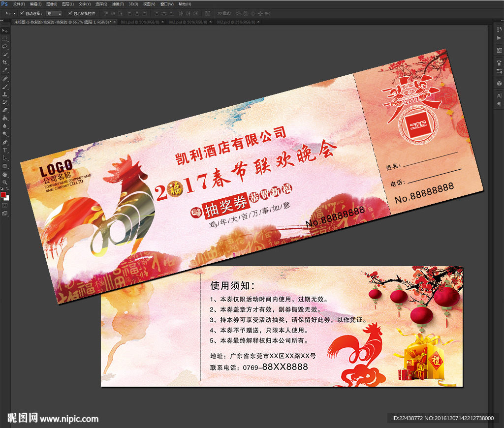This screenshot has width=504, height=428.
Task: Open the Move tool preset picker arrow
Action: click(14, 13)
